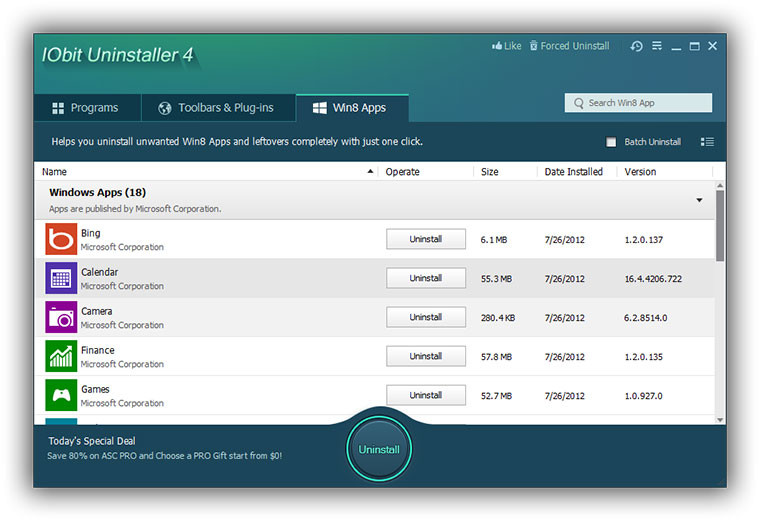760x521 pixels.
Task: Click version 16.4.4206.722 of Calendar
Action: (x=653, y=279)
